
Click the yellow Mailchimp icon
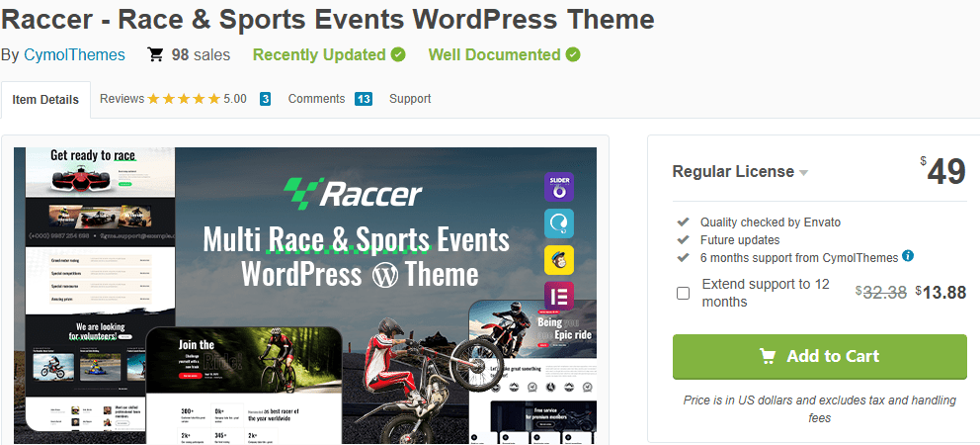click(559, 260)
